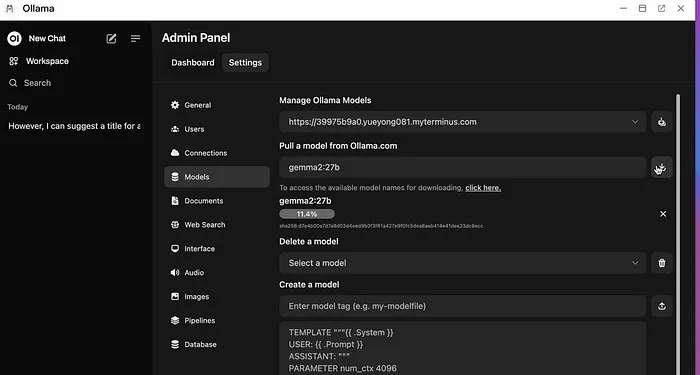Screen dimensions: 700x375
Task: Switch to the Dashboard tab
Action: point(193,62)
